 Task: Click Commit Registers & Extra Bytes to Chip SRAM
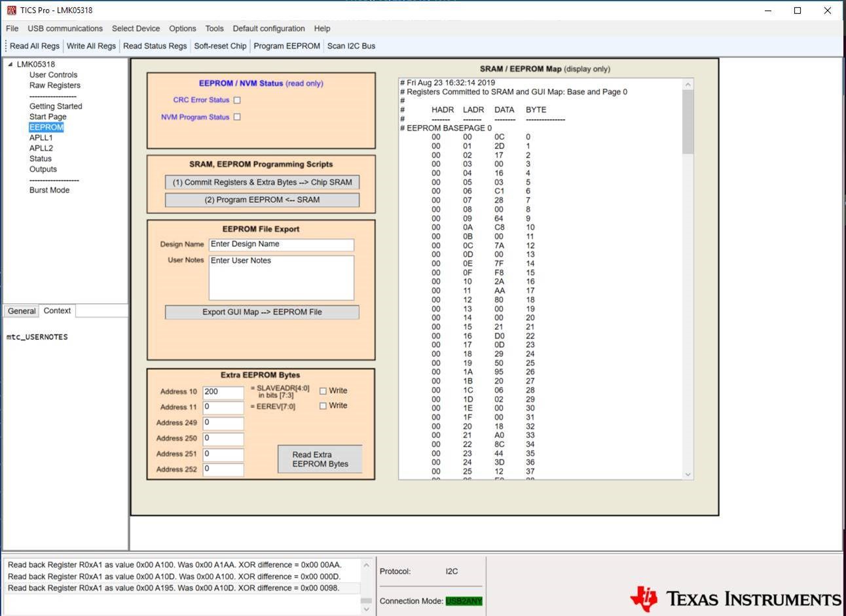262,183
